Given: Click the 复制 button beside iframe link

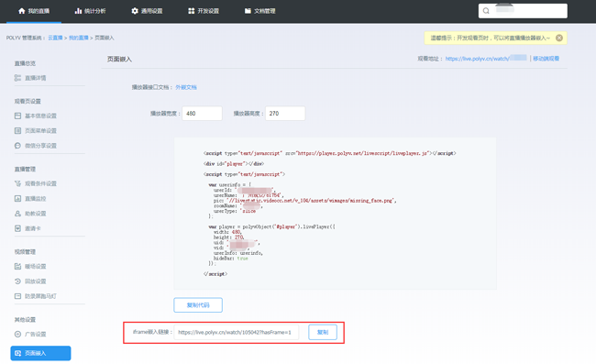Looking at the screenshot, I should point(323,333).
